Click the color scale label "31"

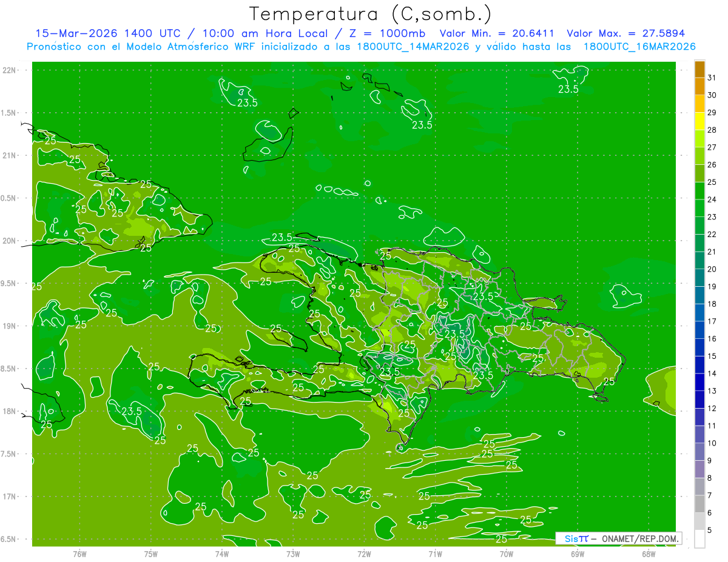(712, 78)
